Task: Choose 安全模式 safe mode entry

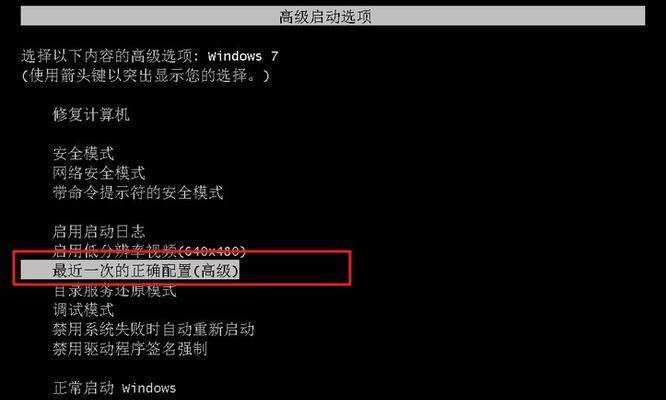Action: [x=83, y=154]
